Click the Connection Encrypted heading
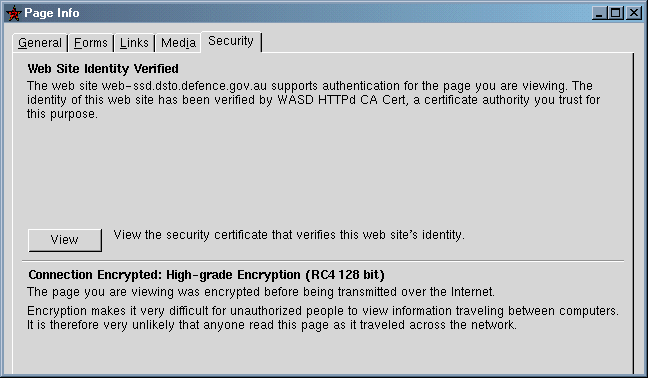This screenshot has width=648, height=378. (x=206, y=275)
